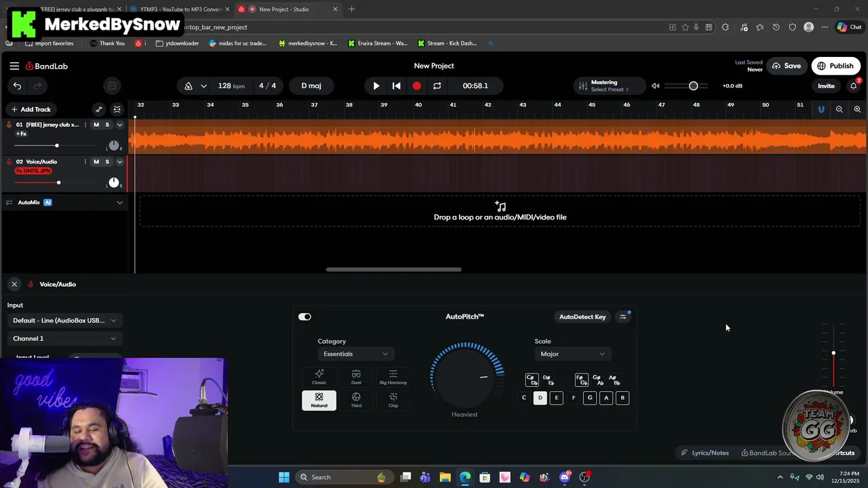Open the notifications bell
This screenshot has width=868, height=488.
tap(854, 86)
